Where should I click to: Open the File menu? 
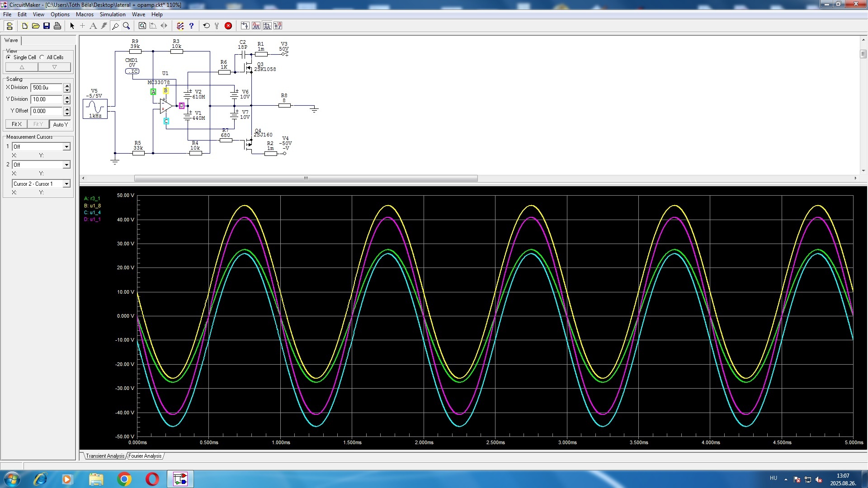[x=7, y=14]
